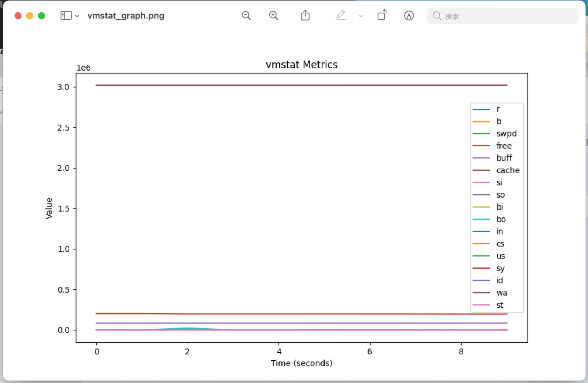Click legend entry buff
This screenshot has width=588, height=383.
[x=504, y=158]
